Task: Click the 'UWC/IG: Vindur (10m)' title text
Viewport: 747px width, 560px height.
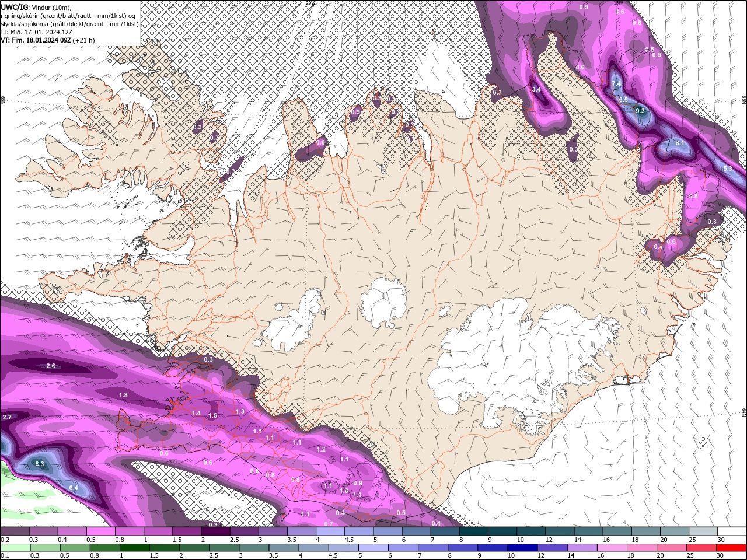Action: [x=36, y=7]
